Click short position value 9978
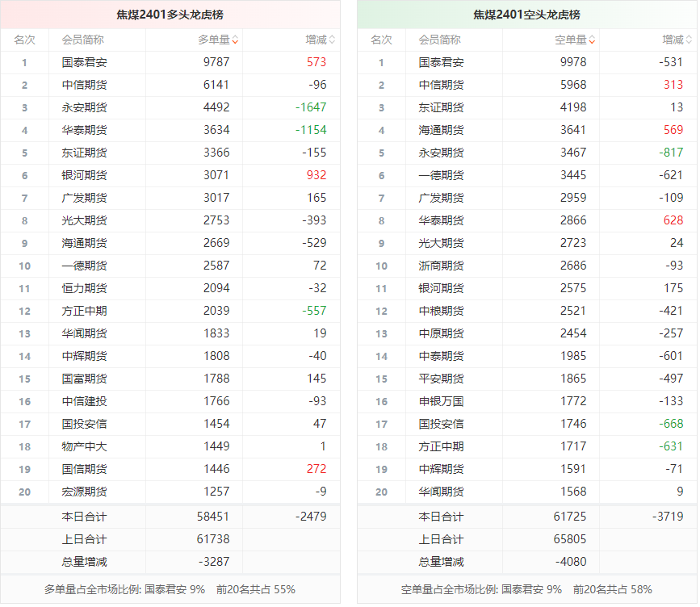 point(573,62)
